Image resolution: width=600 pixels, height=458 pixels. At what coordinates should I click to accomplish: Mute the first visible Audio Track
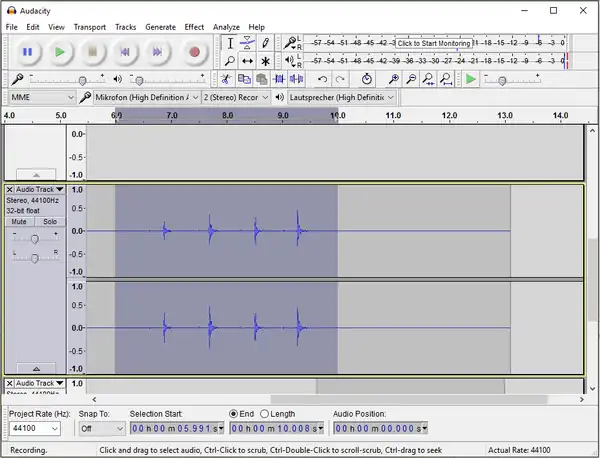pyautogui.click(x=19, y=222)
